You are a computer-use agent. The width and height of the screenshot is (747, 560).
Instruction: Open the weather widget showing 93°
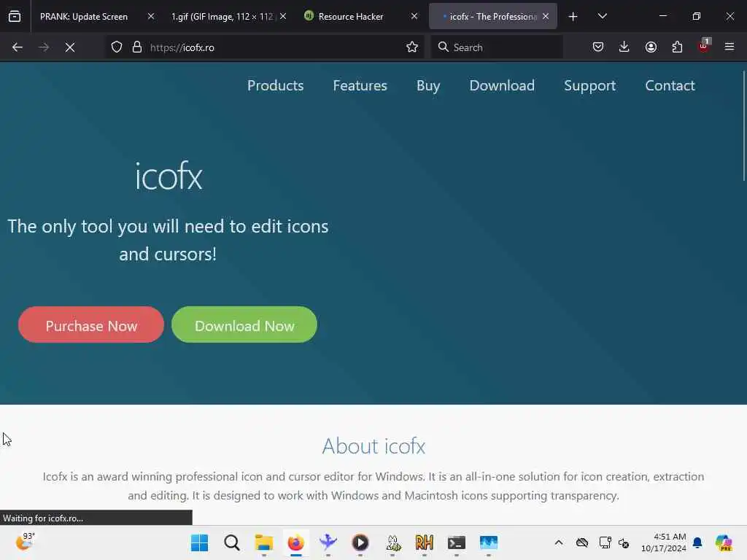26,542
